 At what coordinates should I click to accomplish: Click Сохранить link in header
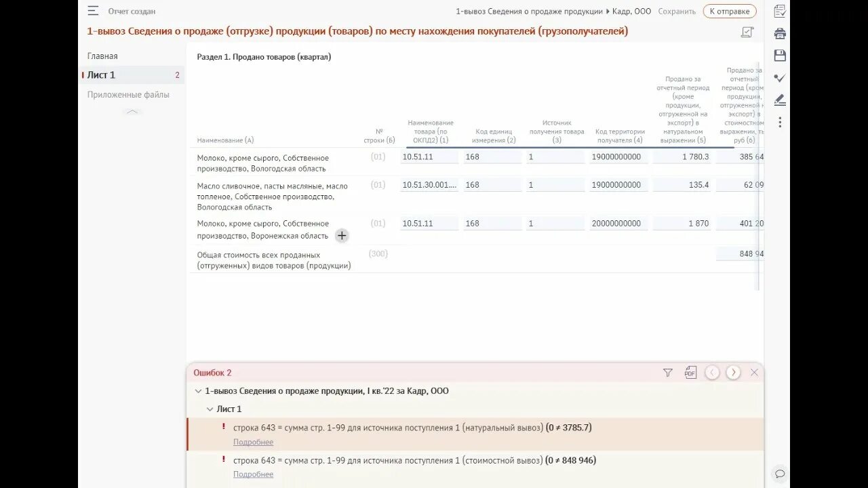click(x=677, y=11)
